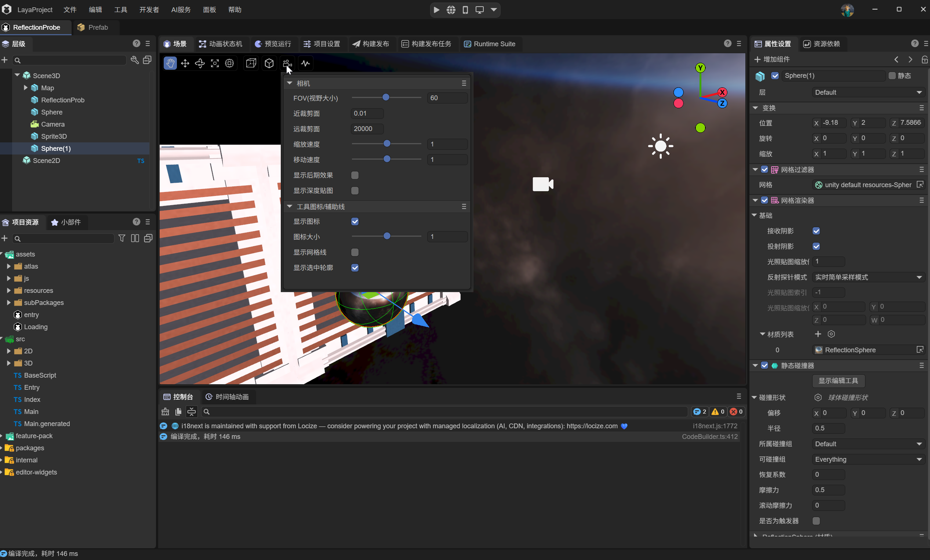
Task: Select the move tool in scene toolbar
Action: (x=185, y=63)
